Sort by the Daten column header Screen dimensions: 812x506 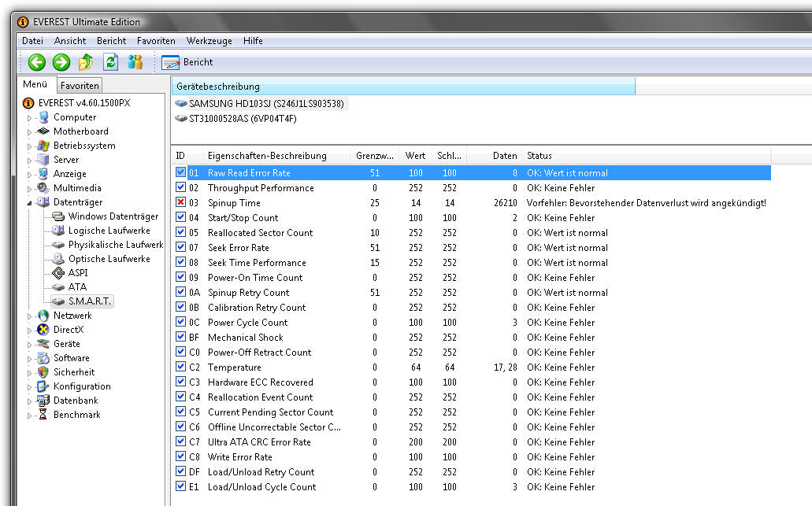495,156
